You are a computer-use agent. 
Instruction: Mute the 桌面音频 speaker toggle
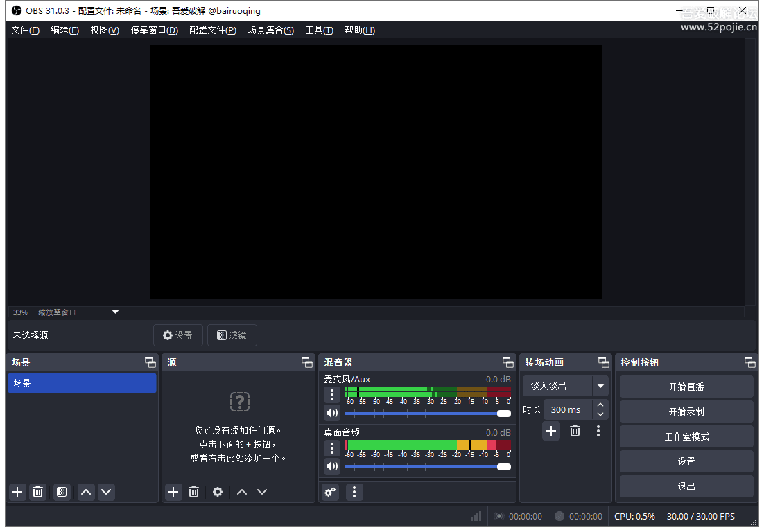(x=332, y=465)
